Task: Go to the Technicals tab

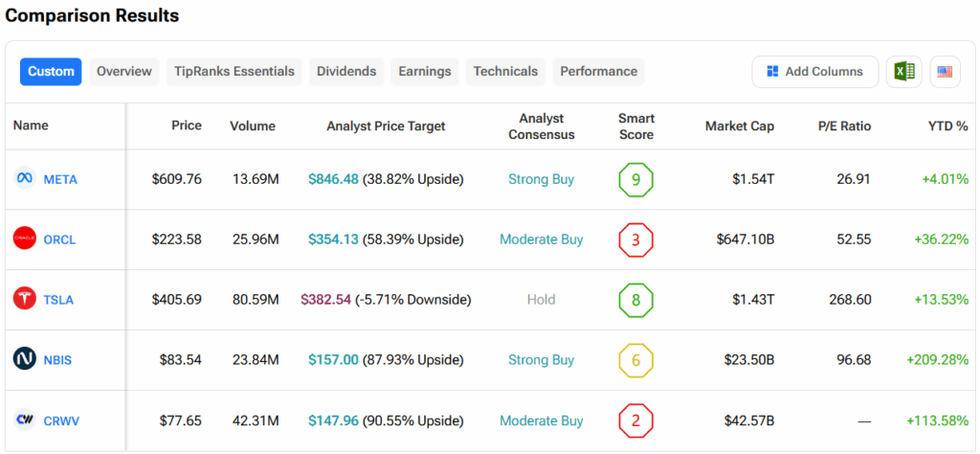Action: (x=505, y=72)
